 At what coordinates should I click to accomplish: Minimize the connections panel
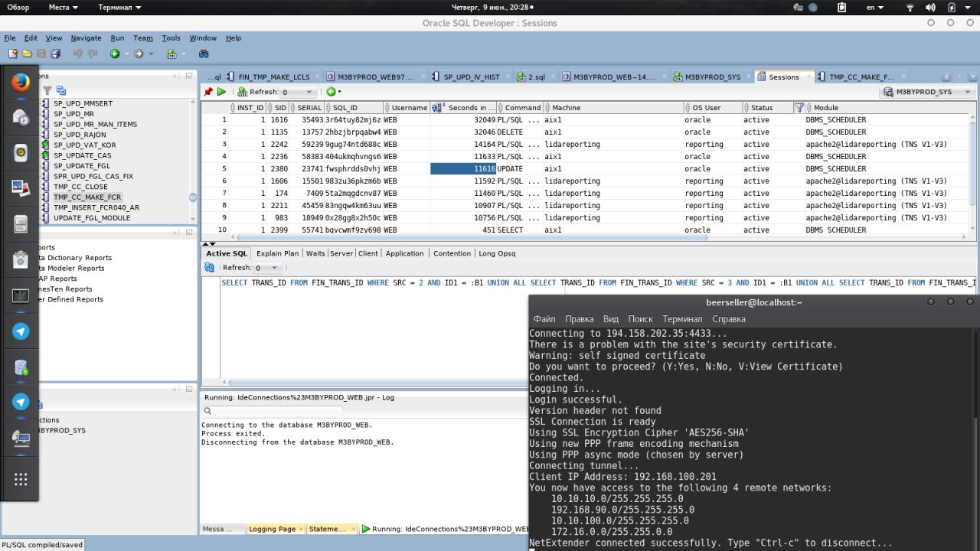click(189, 76)
